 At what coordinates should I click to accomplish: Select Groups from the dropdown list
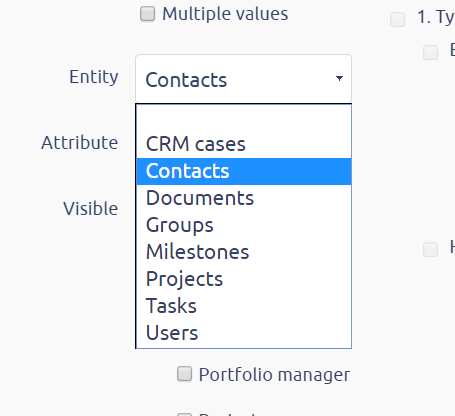pyautogui.click(x=244, y=225)
